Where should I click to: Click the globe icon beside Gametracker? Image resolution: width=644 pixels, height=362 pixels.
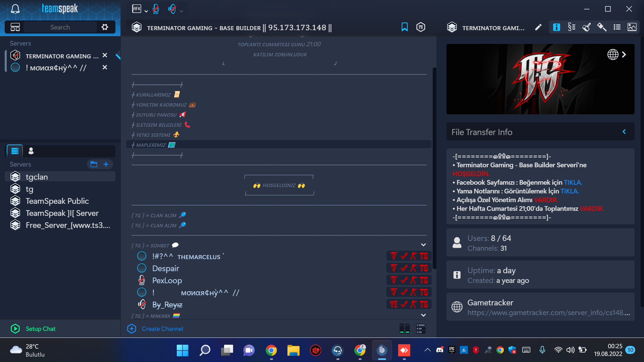pos(457,307)
